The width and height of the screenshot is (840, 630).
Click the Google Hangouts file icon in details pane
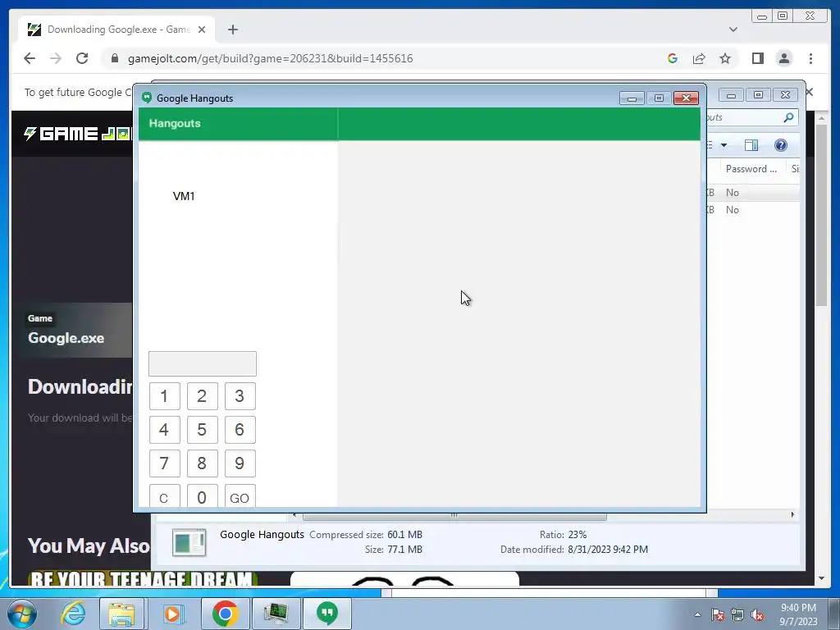(189, 543)
